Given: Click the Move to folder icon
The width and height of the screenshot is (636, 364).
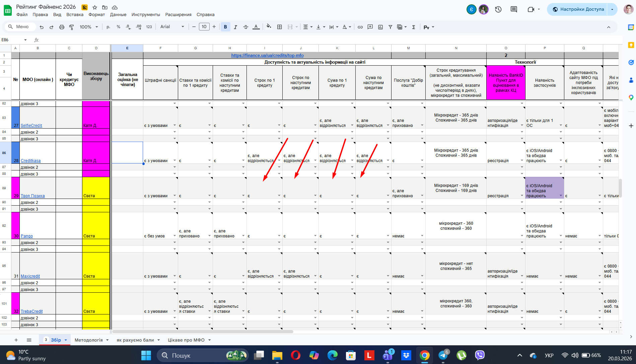Looking at the screenshot, I should coord(105,7).
